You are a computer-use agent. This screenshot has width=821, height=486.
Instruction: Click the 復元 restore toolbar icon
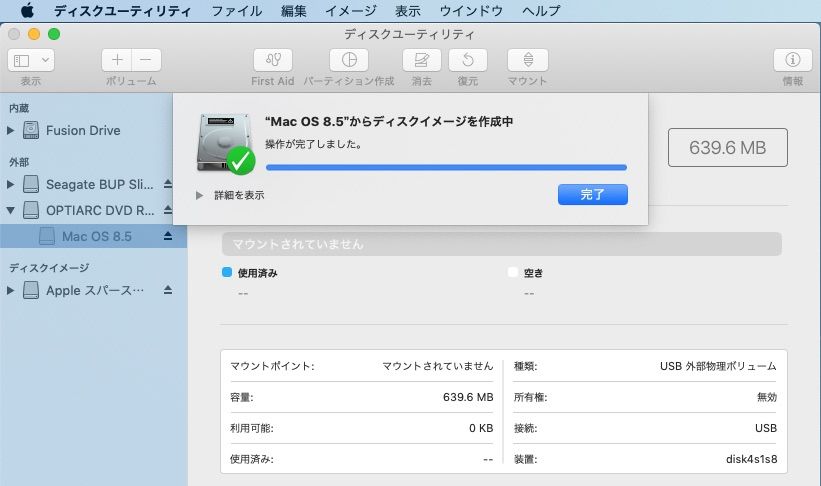[x=468, y=60]
